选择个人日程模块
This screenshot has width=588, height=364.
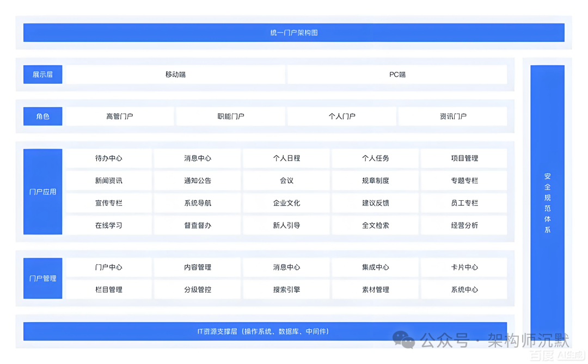(x=286, y=158)
